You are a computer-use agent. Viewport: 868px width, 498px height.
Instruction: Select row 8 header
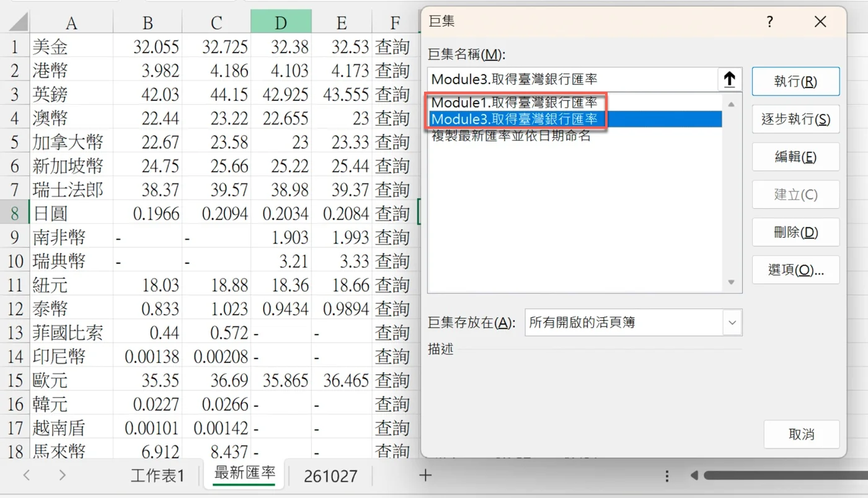[15, 214]
